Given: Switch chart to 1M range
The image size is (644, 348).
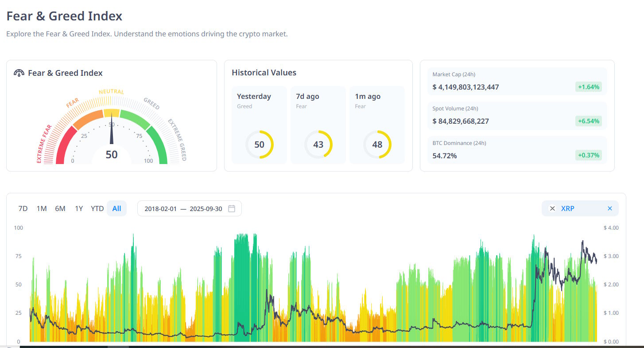Looking at the screenshot, I should click(x=42, y=208).
